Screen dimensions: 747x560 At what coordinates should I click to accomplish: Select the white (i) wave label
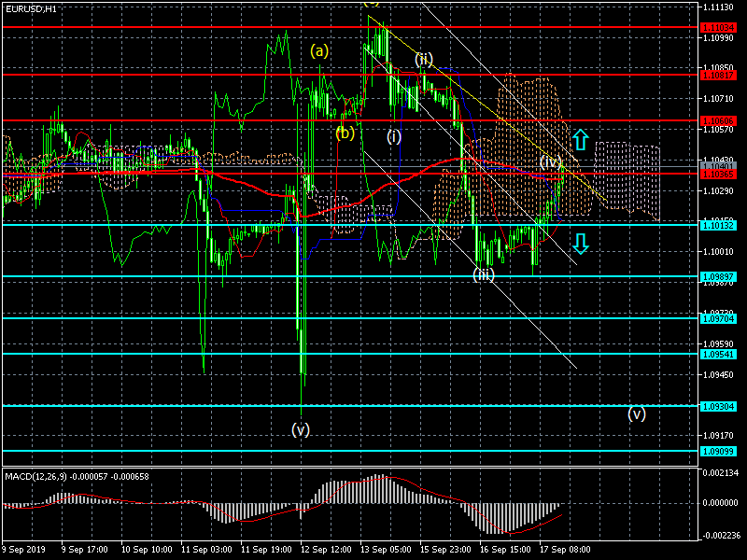pos(394,136)
